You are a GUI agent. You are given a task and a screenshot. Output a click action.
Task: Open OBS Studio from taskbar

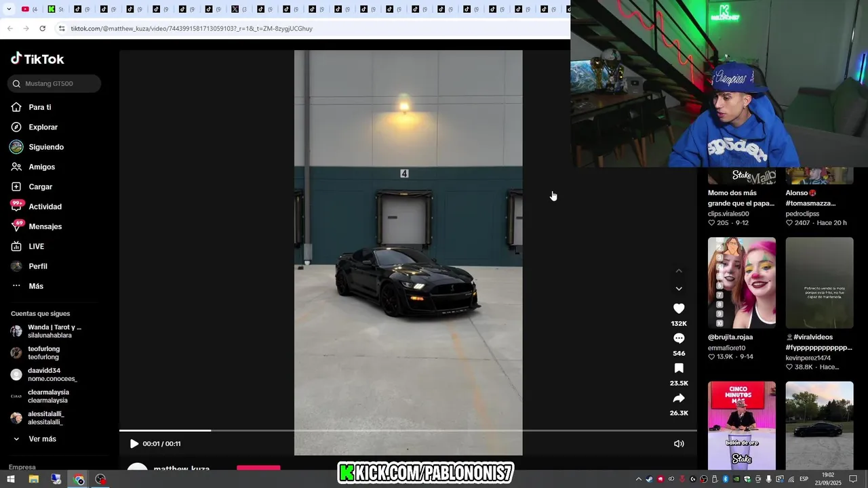point(101,479)
